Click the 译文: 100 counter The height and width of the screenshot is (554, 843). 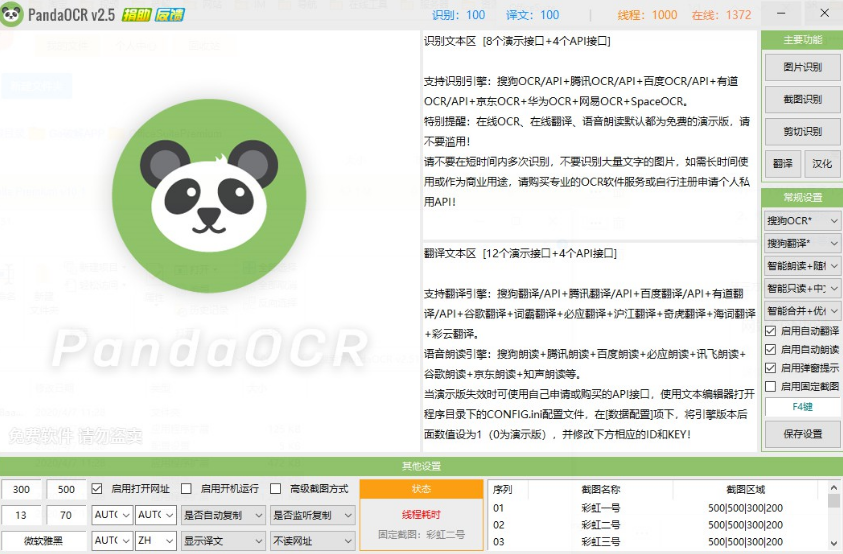pos(532,15)
